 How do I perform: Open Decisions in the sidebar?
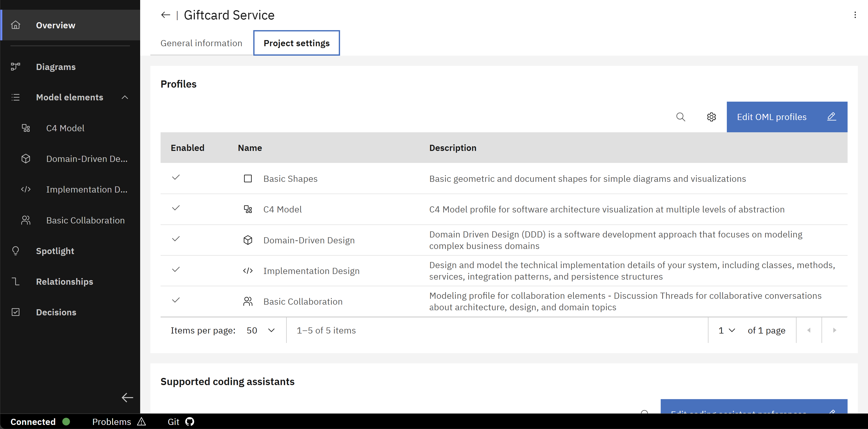(x=70, y=312)
